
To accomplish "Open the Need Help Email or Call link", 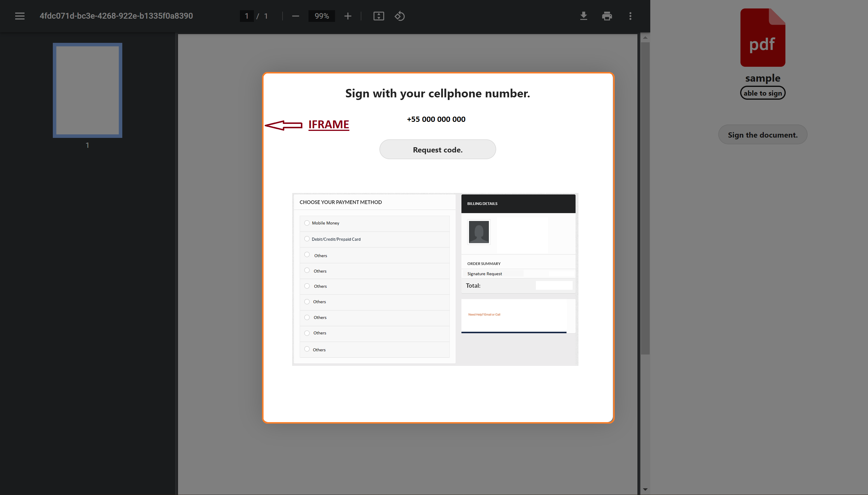I will [484, 314].
